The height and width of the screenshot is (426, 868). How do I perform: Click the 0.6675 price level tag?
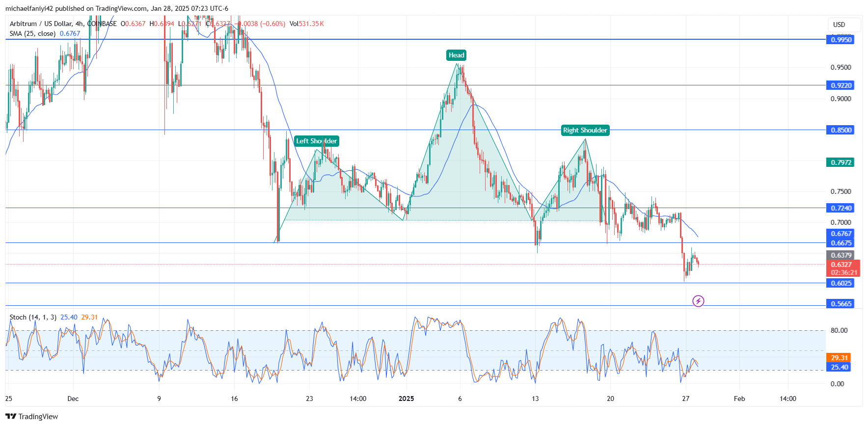click(841, 243)
